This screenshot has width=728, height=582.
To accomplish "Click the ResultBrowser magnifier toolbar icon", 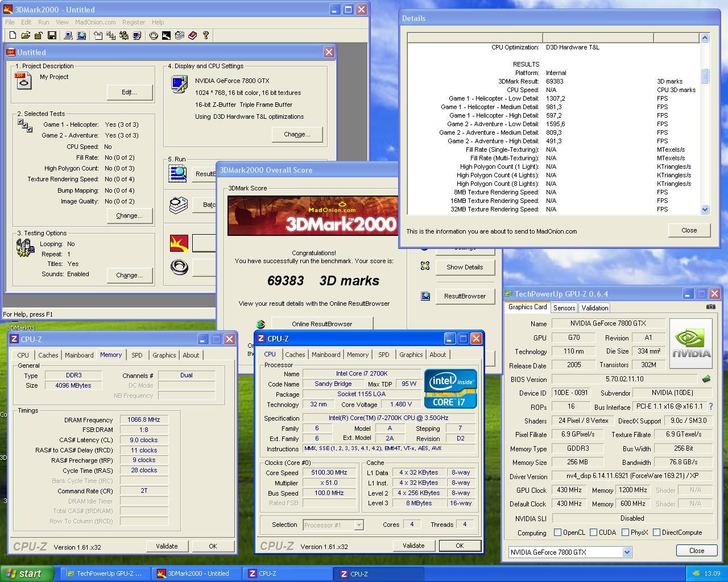I will (x=81, y=35).
